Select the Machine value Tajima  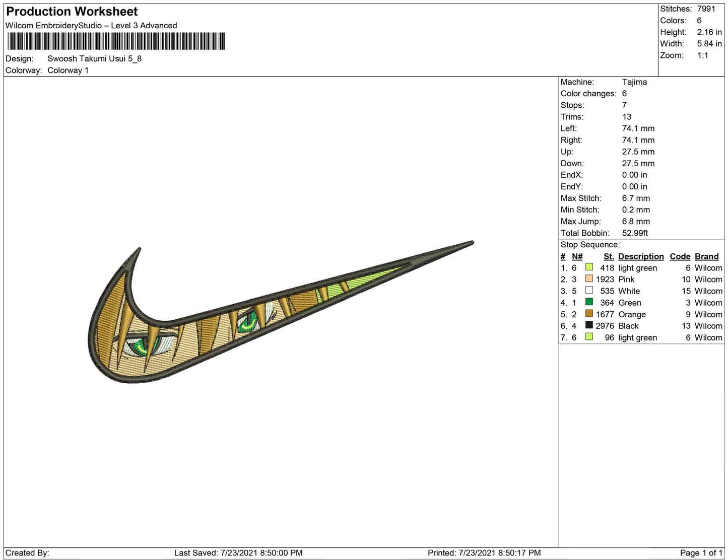[x=634, y=82]
